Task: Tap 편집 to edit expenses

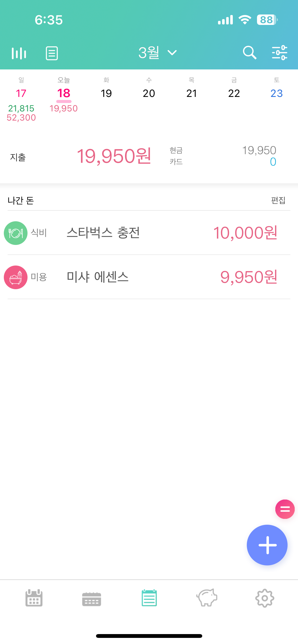Action: pos(278,200)
